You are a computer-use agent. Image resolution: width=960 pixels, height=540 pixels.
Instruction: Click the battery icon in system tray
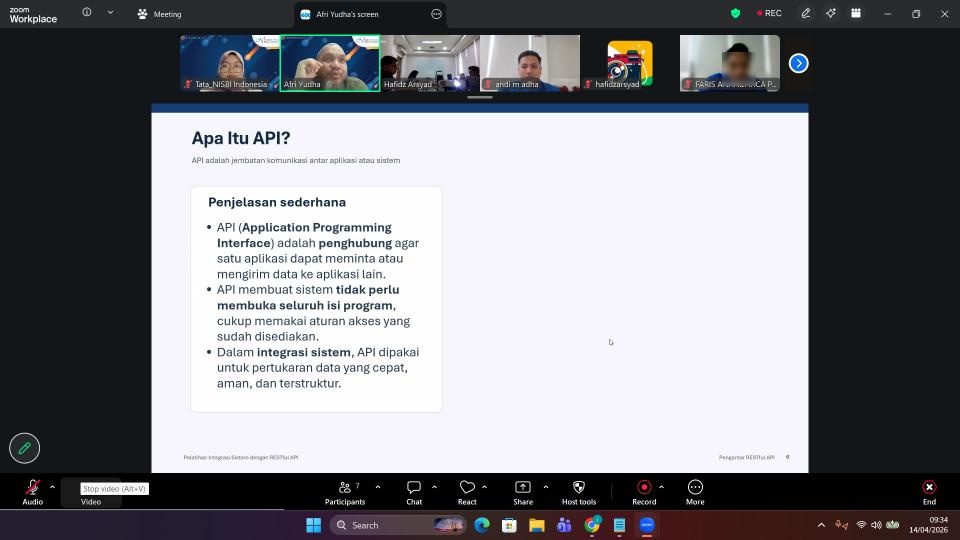click(893, 525)
